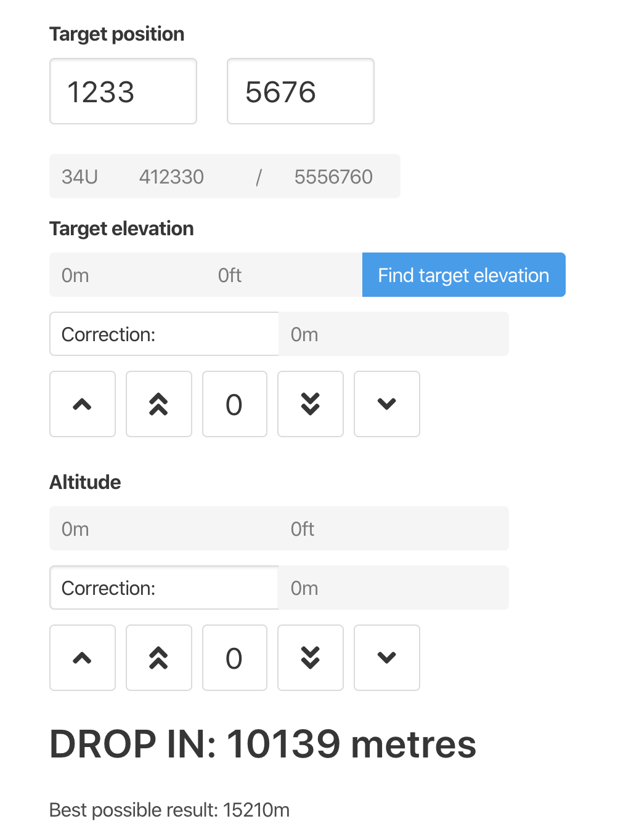Click the single down arrow under Target elevation
The width and height of the screenshot is (631, 840).
[386, 404]
